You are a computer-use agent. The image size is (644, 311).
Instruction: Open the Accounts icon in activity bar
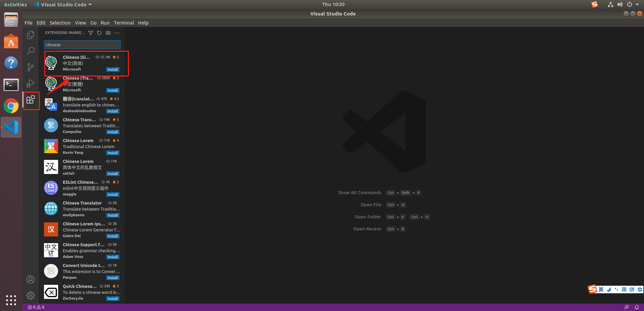pos(31,279)
